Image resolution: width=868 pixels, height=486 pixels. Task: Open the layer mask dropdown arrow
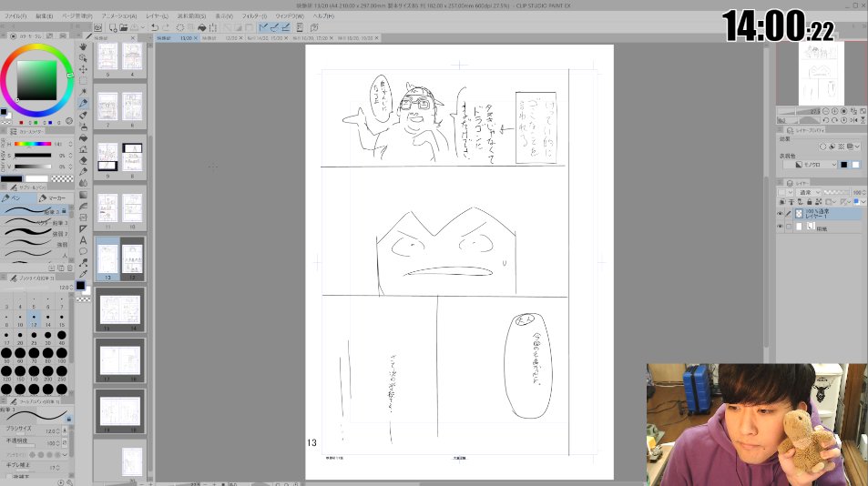(833, 202)
